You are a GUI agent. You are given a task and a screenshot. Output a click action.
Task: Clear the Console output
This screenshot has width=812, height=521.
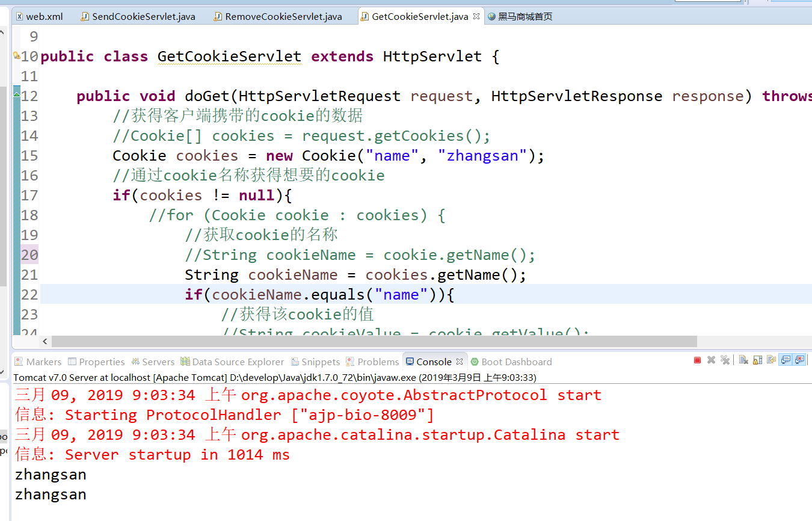743,360
